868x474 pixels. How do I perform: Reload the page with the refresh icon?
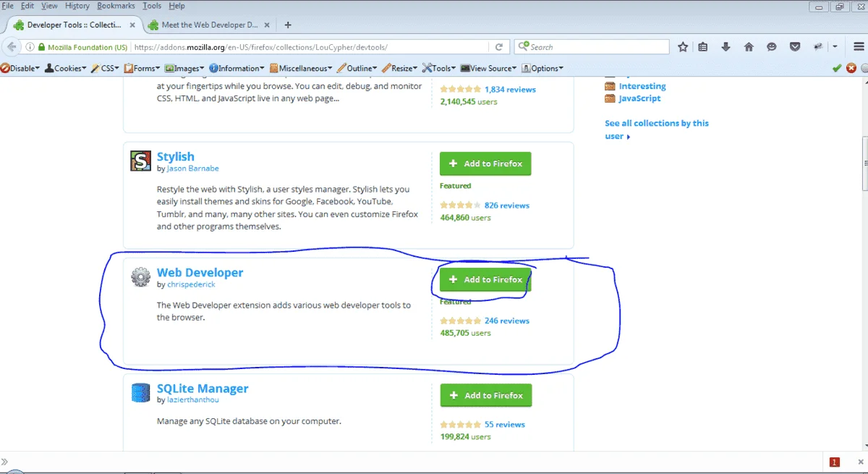pyautogui.click(x=498, y=47)
